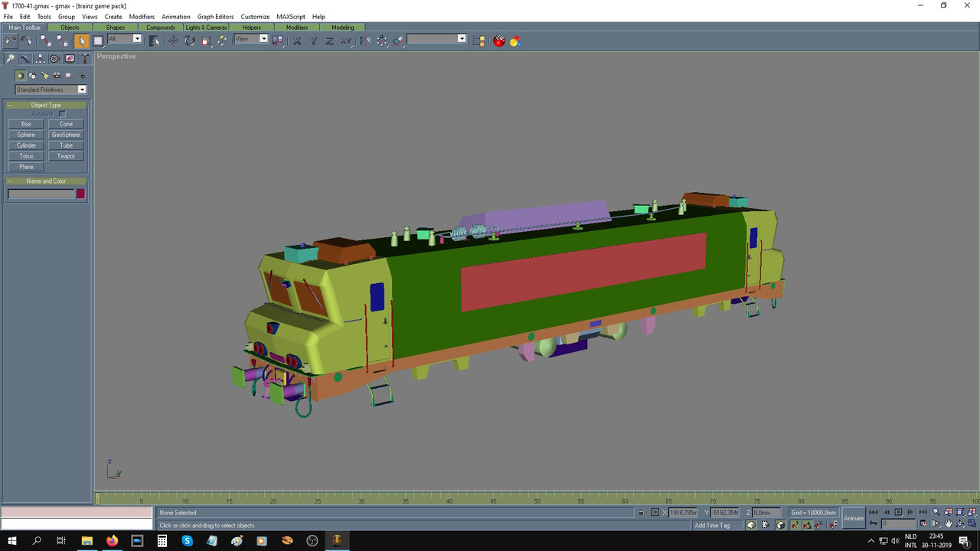The height and width of the screenshot is (551, 980).
Task: Open the Display command panel tab
Action: (x=70, y=58)
